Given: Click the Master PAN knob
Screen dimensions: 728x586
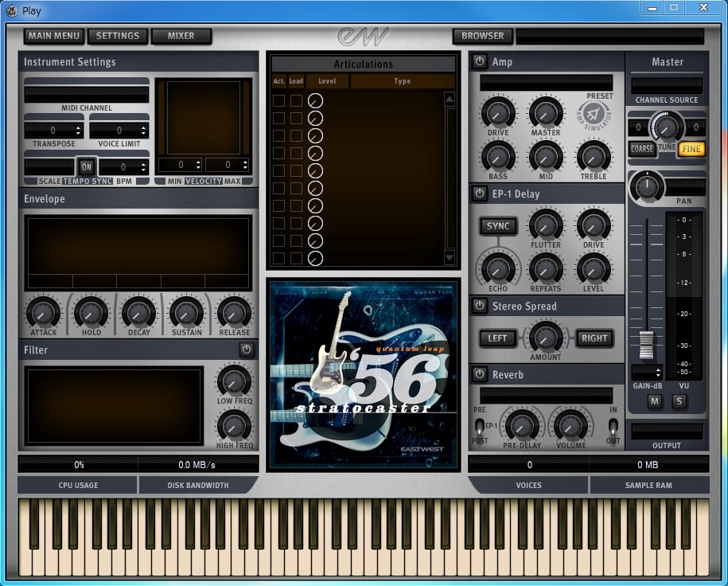Looking at the screenshot, I should [x=647, y=187].
